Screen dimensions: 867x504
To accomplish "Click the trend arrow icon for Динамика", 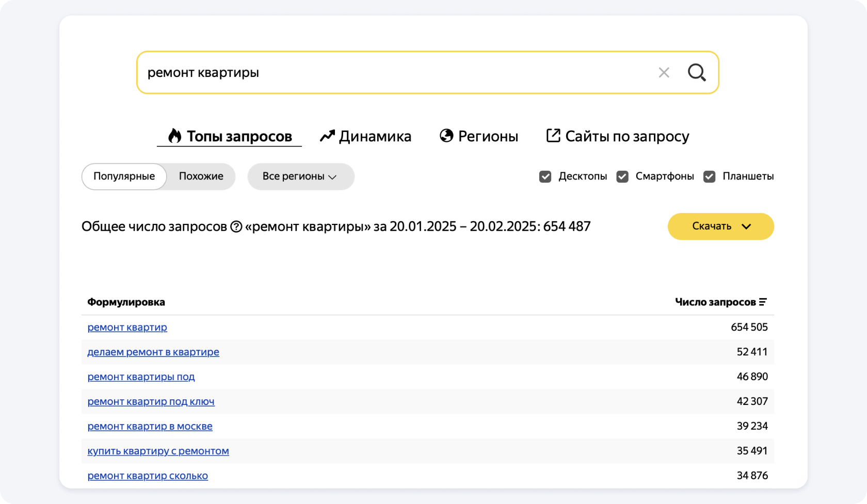I will click(327, 136).
